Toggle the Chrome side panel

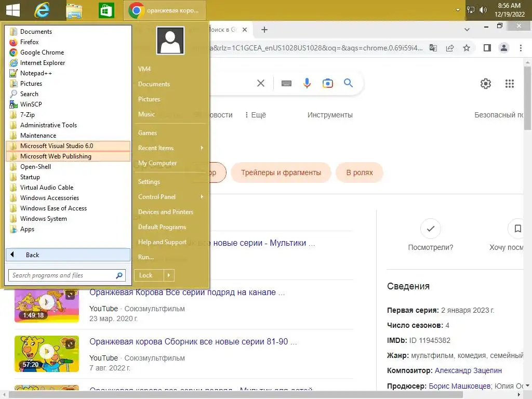487,48
